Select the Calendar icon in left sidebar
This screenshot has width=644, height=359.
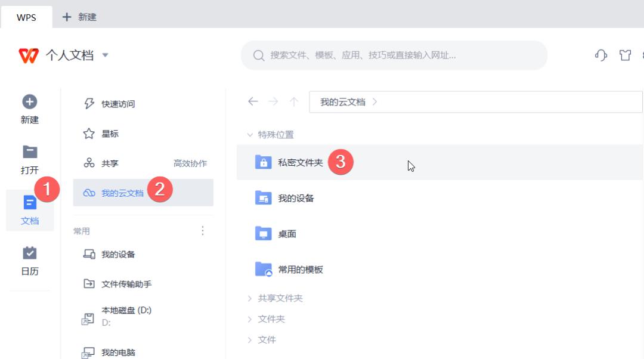coord(30,261)
